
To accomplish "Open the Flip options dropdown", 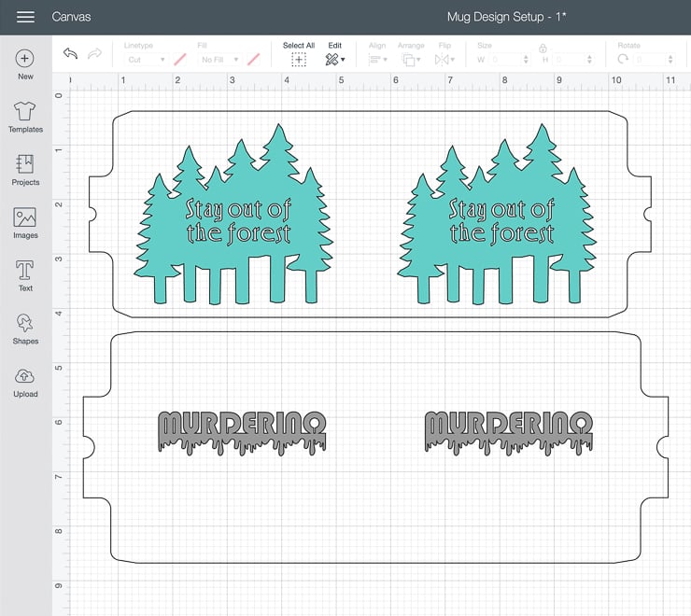I will 444,60.
